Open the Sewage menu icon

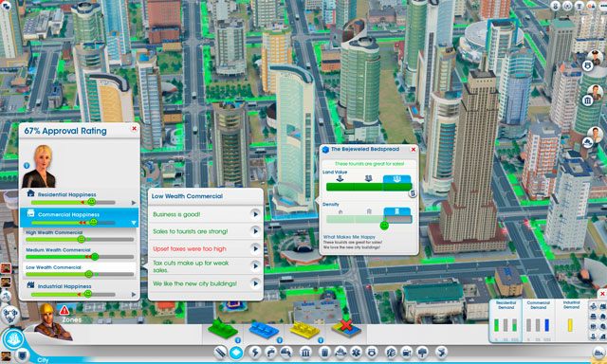click(286, 353)
